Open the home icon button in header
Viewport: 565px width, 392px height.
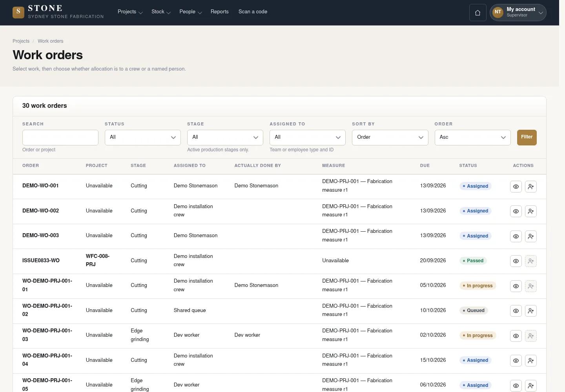(x=478, y=13)
